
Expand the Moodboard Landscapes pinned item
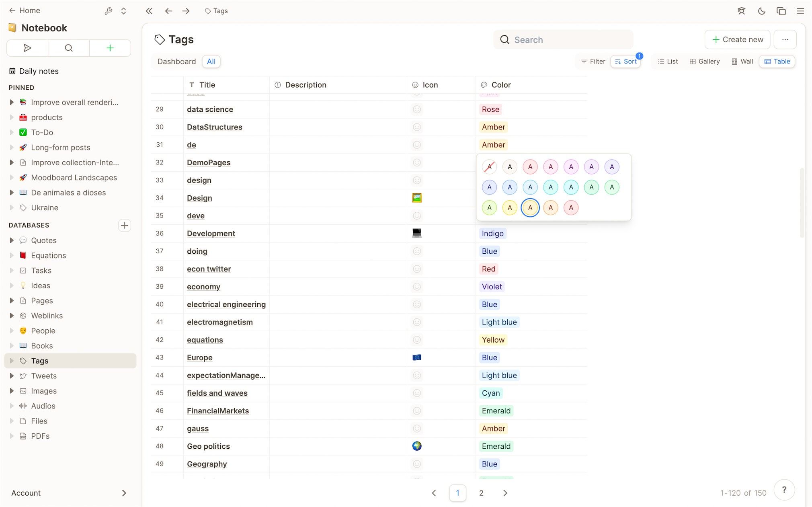coord(12,177)
